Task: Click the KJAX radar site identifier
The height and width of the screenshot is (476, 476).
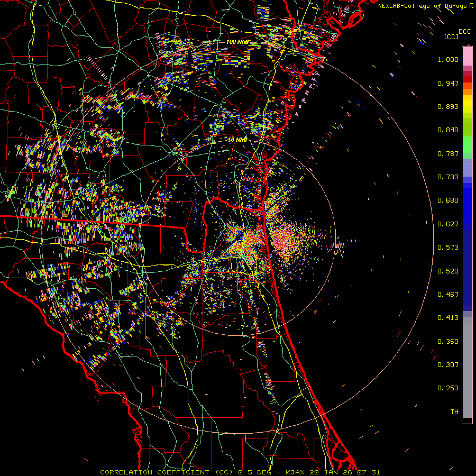Action: tap(296, 472)
